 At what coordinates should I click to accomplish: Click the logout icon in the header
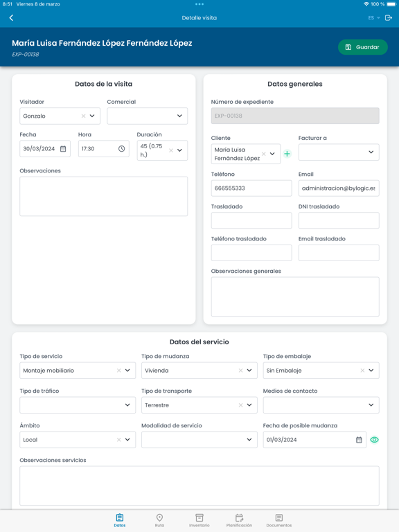(389, 17)
